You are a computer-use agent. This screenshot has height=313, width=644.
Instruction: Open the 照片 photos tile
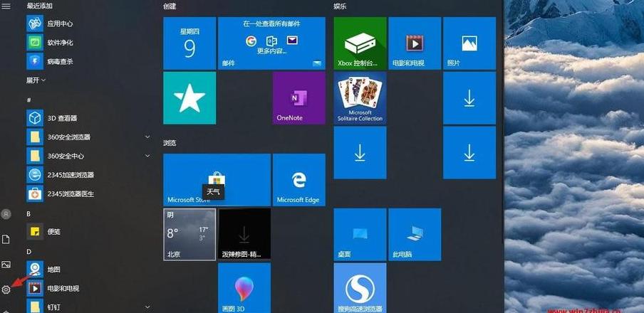pos(469,43)
